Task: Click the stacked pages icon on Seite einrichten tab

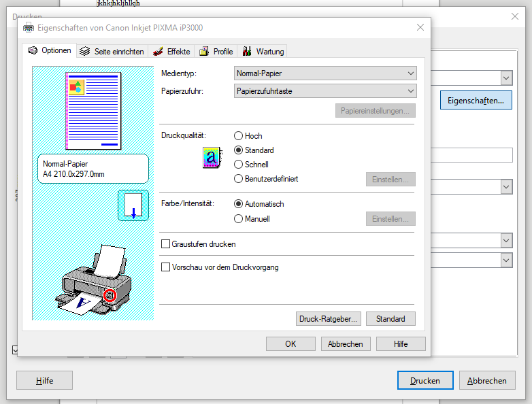Action: pyautogui.click(x=84, y=51)
